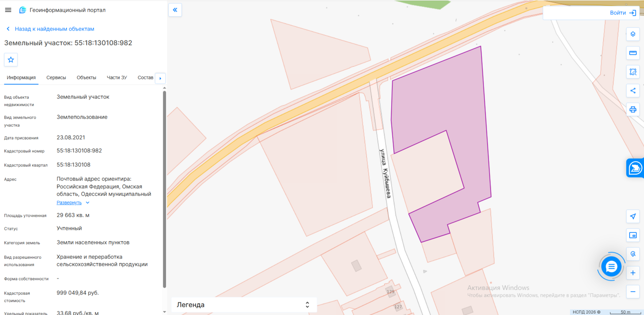Screen dimensions: 644x315
Task: Locate my position with arrow icon
Action: tap(633, 216)
